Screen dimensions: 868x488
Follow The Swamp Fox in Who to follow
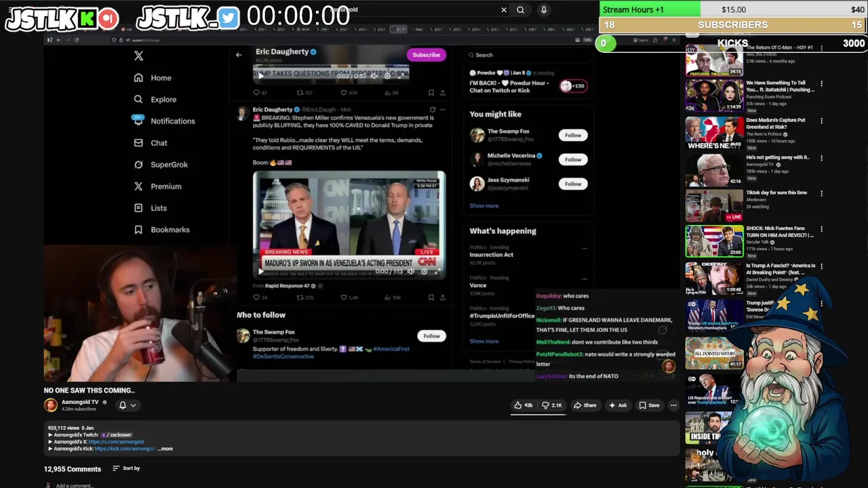pyautogui.click(x=432, y=335)
